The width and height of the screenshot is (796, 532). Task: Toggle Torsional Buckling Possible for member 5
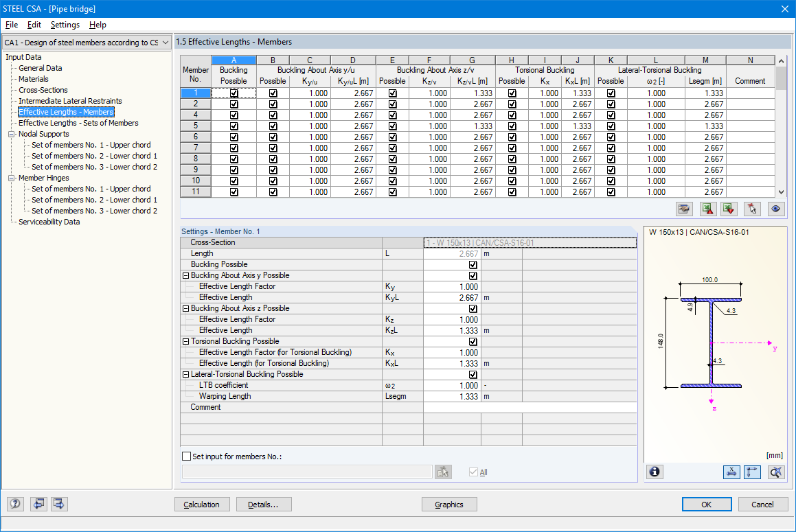coord(512,126)
